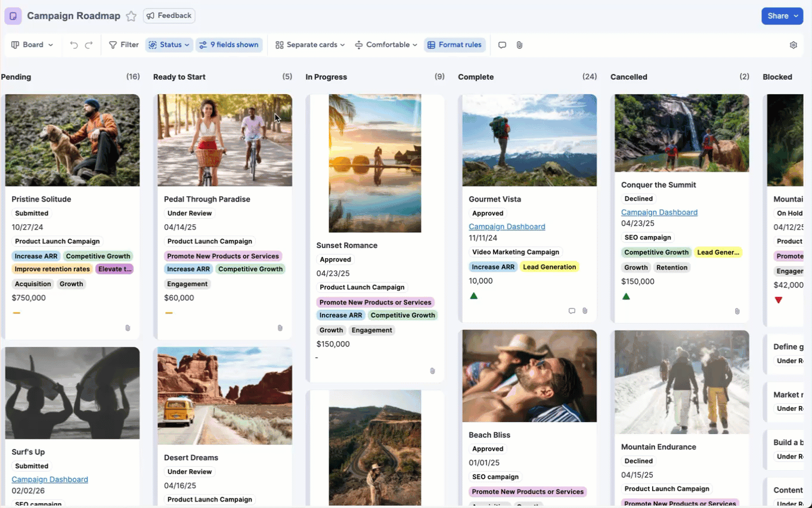Star the Campaign Roadmap as favorite

coord(131,16)
